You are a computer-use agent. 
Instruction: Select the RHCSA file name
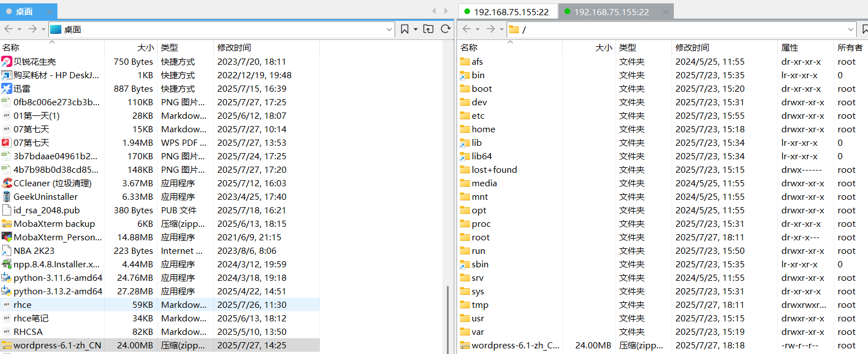click(28, 331)
